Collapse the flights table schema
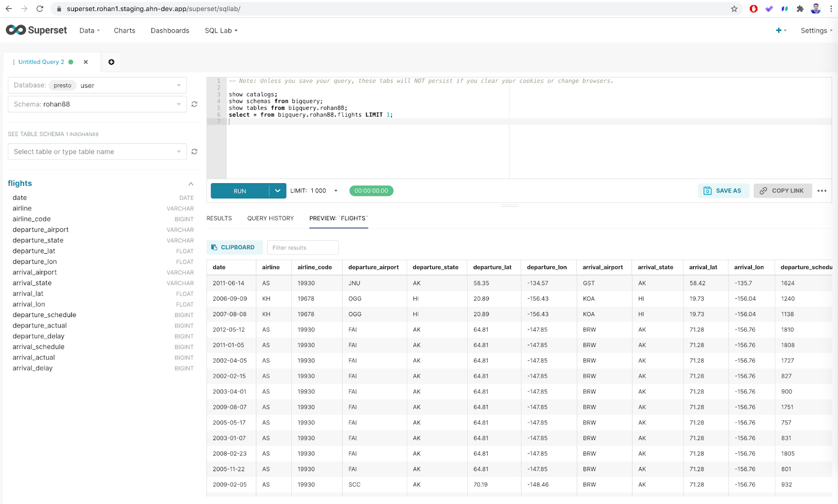The width and height of the screenshot is (838, 504). [191, 184]
